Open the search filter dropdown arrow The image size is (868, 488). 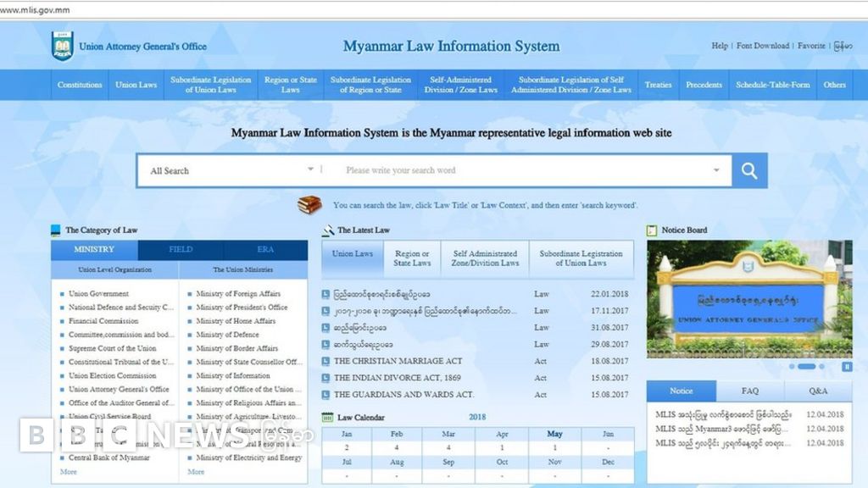[x=716, y=169]
